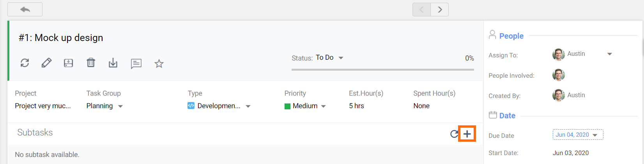Open the Assign To Austin dropdown
This screenshot has width=644, height=164.
(582, 54)
